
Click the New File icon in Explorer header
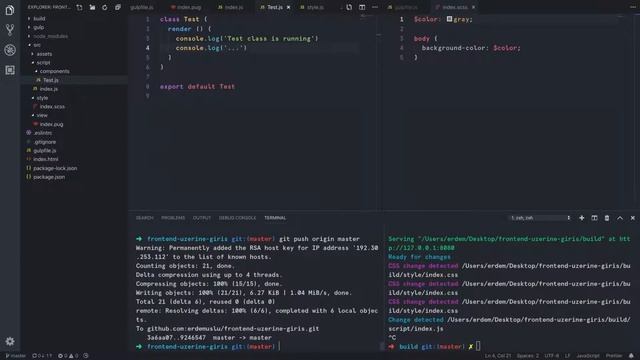80,7
